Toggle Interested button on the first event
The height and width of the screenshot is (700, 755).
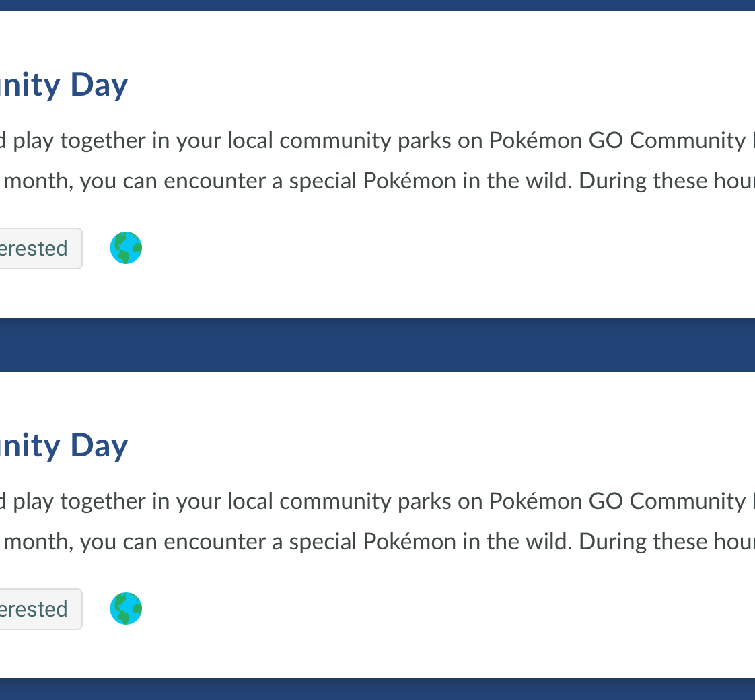[x=37, y=248]
